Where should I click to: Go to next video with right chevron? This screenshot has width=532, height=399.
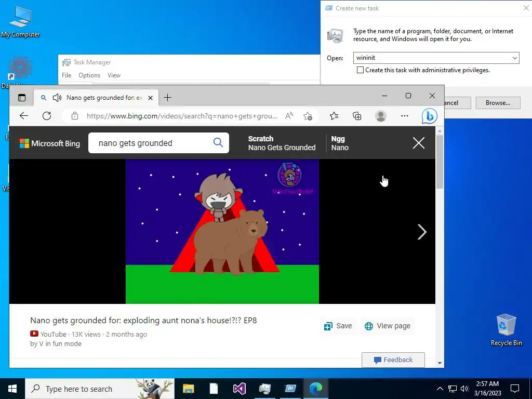click(422, 232)
